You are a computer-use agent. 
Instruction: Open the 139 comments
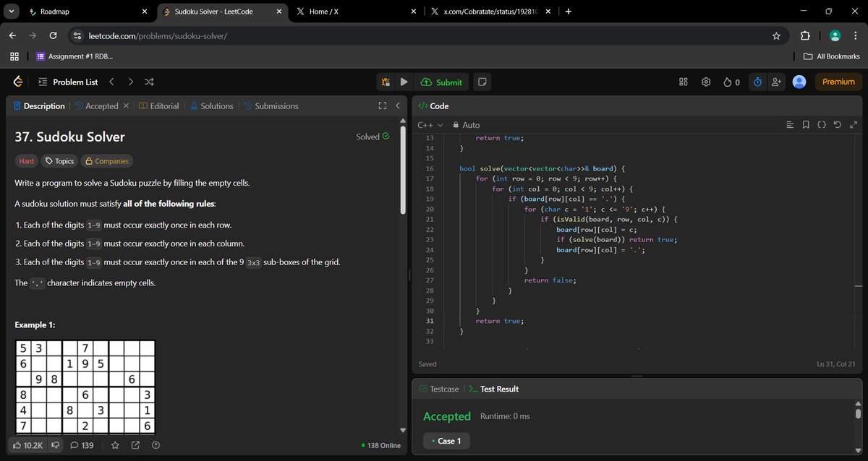coord(82,445)
